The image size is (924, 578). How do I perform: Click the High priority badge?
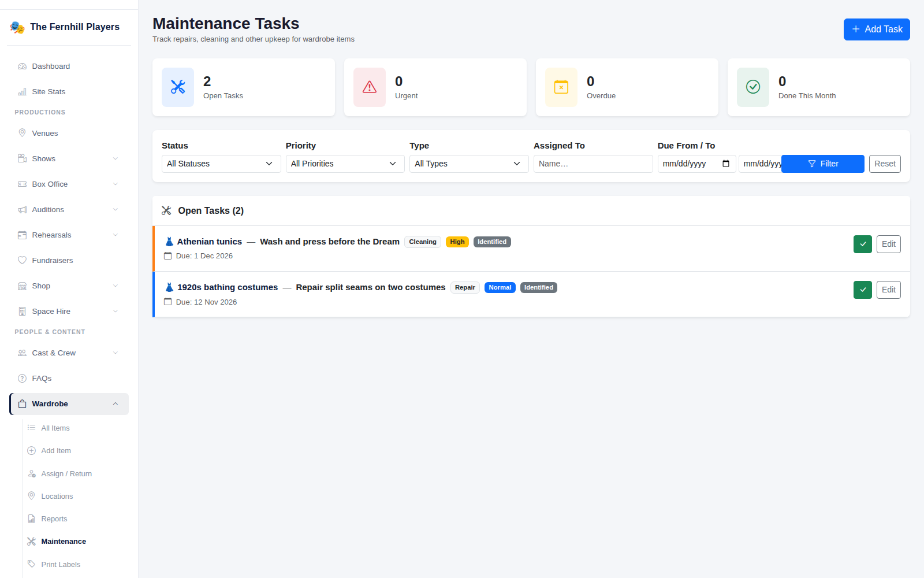(x=457, y=242)
